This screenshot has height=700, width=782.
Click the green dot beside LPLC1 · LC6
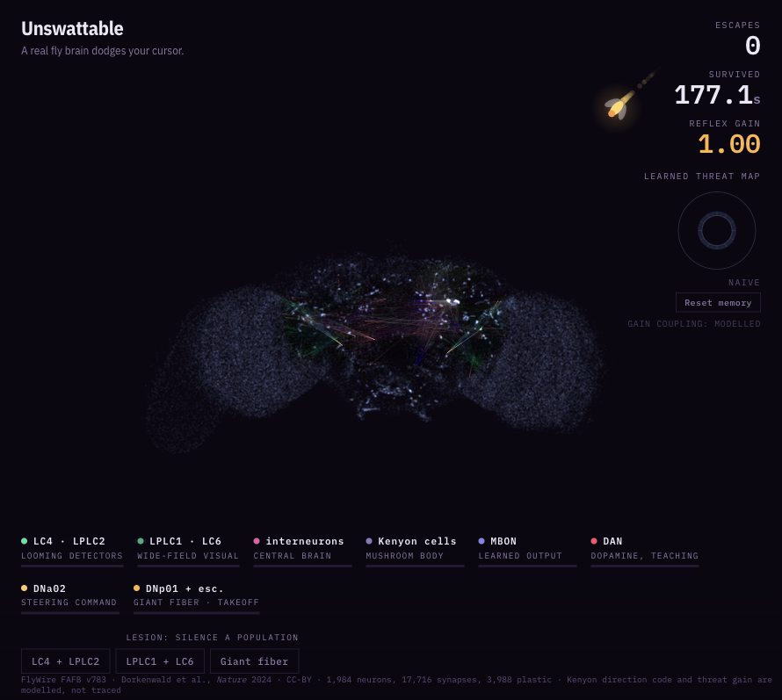coord(140,541)
